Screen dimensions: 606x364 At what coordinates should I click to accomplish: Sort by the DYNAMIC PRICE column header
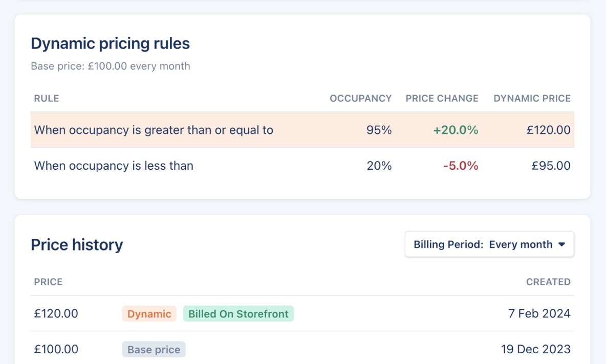tap(532, 98)
